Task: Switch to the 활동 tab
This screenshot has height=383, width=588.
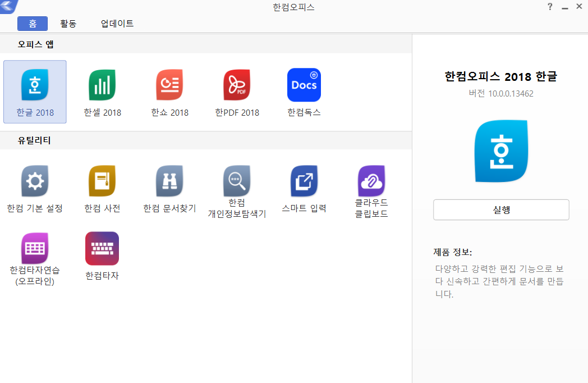Action: tap(68, 24)
